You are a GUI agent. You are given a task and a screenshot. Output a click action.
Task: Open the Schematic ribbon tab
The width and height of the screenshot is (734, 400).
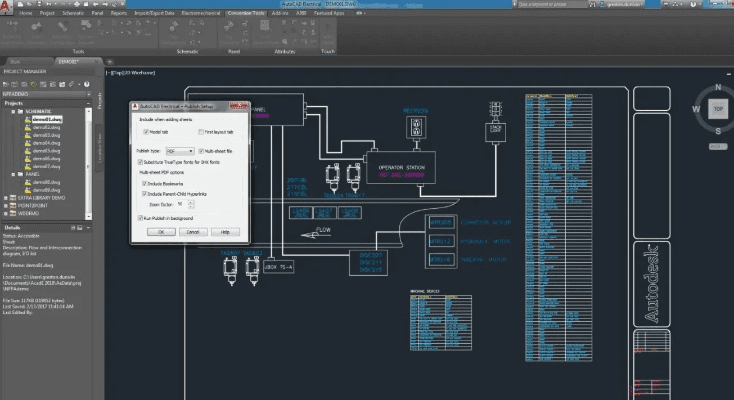tap(73, 15)
